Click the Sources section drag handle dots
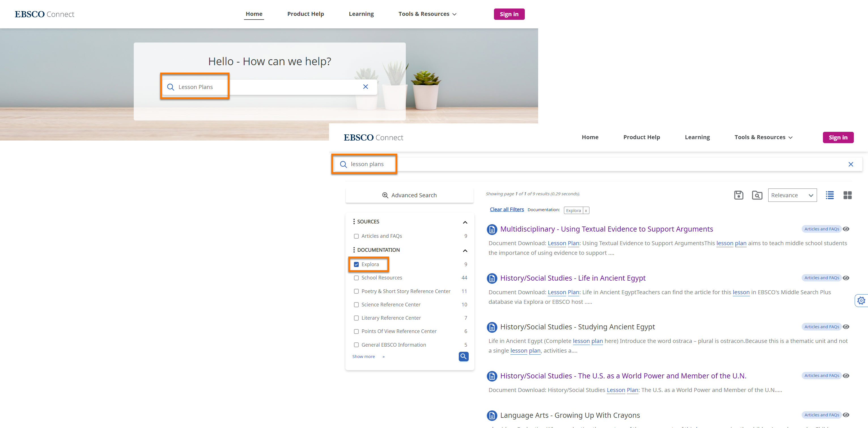Screen dimensions: 868x428 [x=354, y=221]
